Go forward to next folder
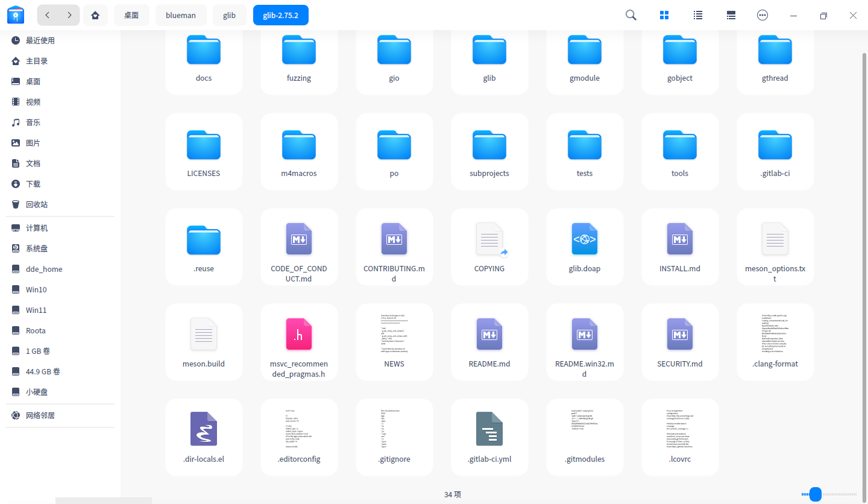 pyautogui.click(x=69, y=15)
